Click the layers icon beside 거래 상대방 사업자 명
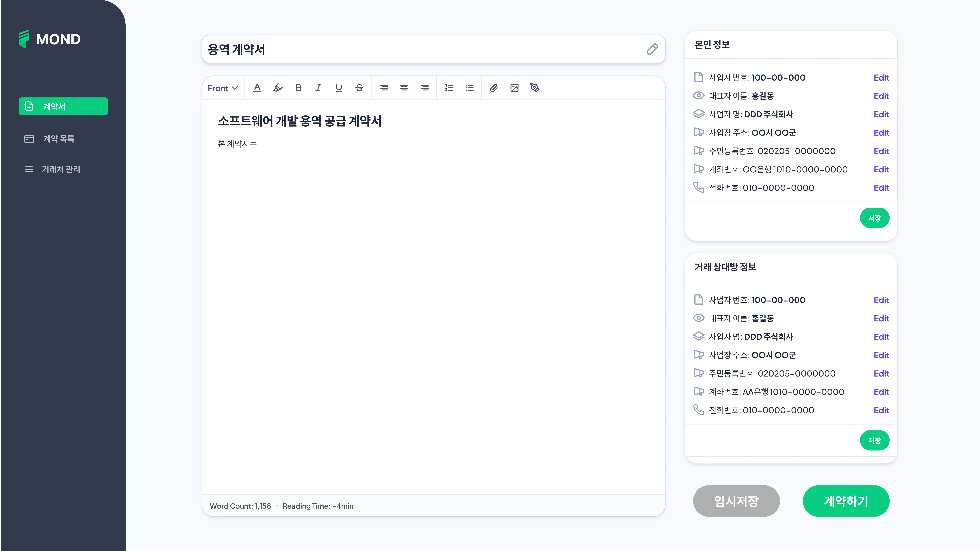Screen dimensions: 980x551 click(699, 336)
